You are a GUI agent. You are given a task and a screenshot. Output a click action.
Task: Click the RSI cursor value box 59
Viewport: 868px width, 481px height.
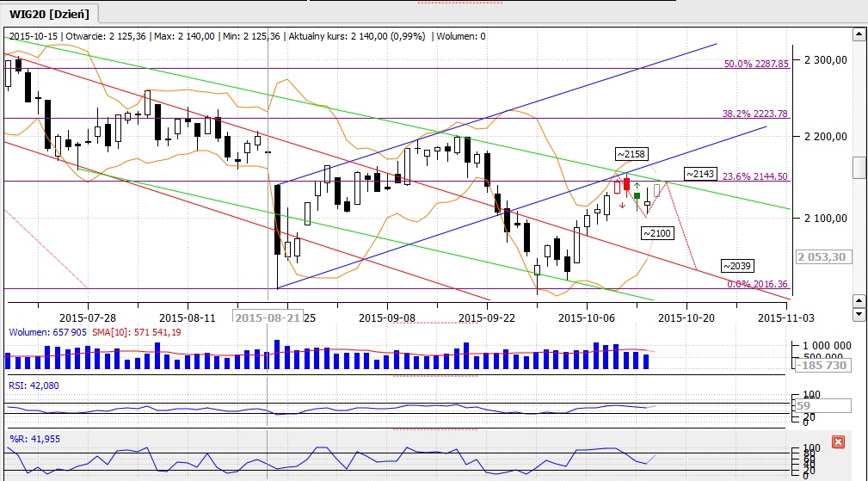pos(822,406)
